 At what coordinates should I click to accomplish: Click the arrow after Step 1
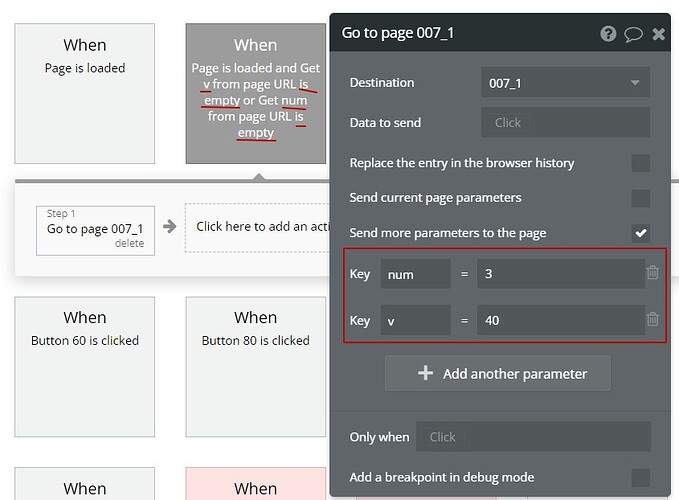[x=170, y=226]
